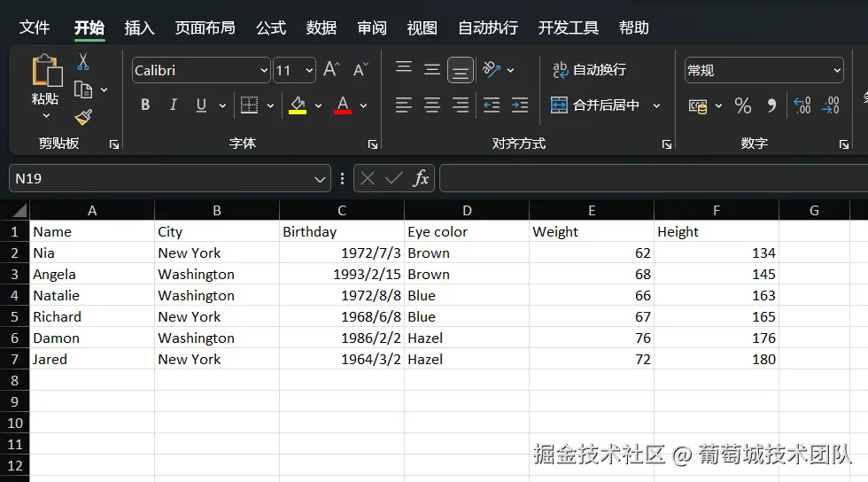Open the font 字体 dialog launcher
The image size is (868, 482).
tap(373, 144)
